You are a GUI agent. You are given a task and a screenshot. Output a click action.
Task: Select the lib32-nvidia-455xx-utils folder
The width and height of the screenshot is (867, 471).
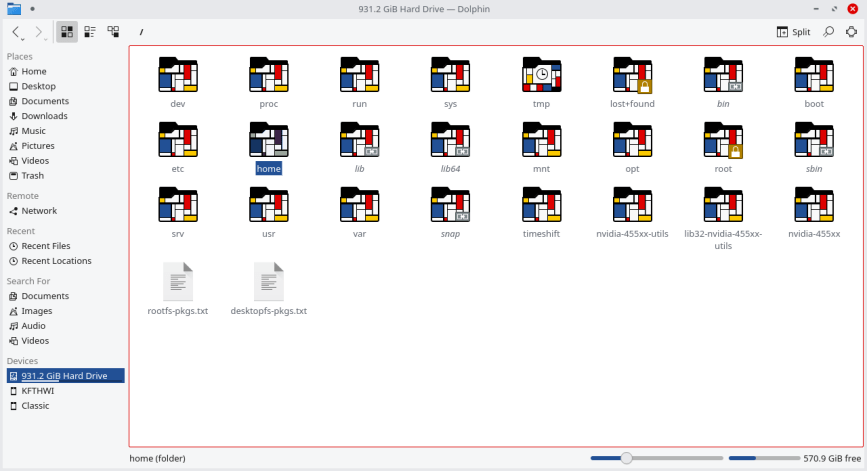click(723, 205)
